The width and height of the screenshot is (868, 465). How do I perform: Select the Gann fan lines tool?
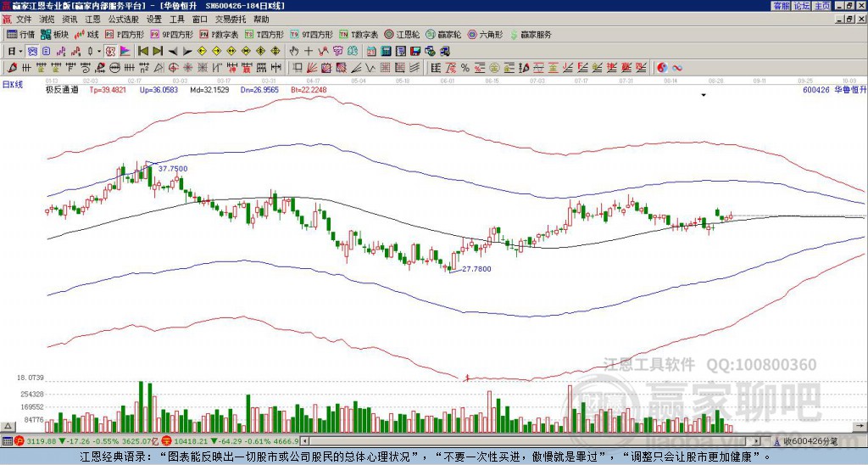tap(312, 68)
